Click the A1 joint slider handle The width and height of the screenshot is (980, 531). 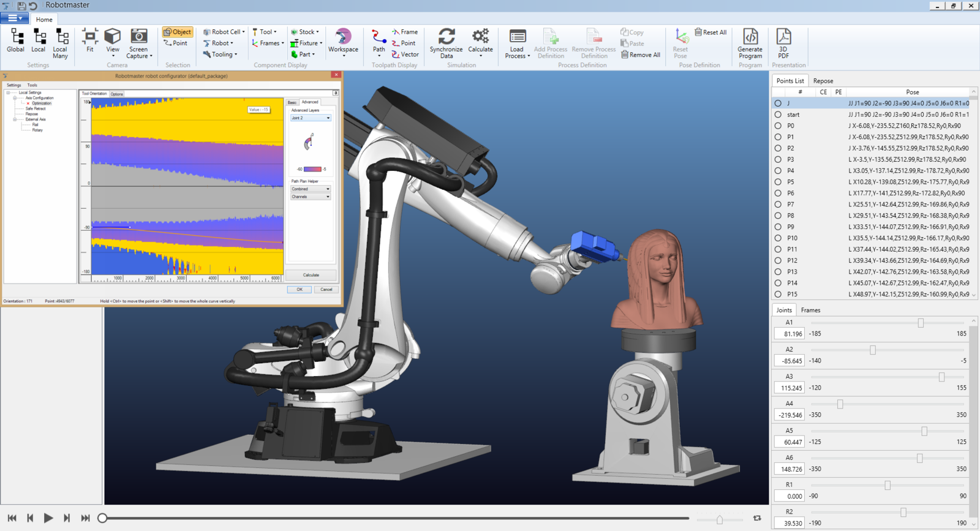click(x=921, y=323)
